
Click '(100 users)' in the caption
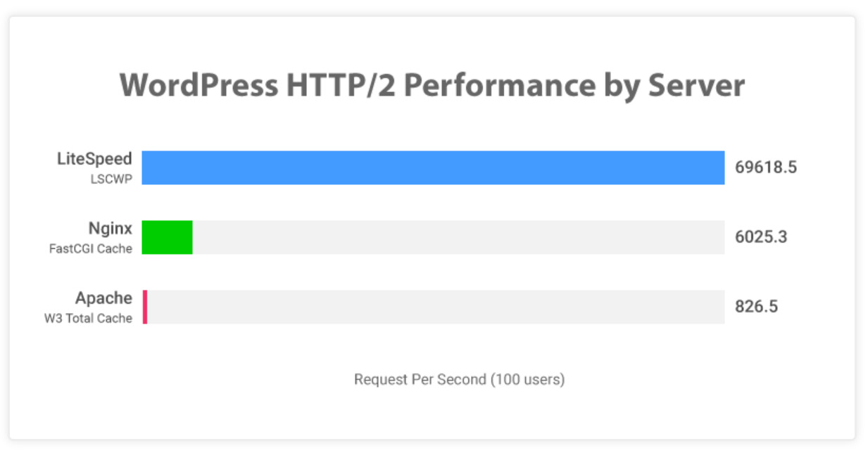coord(527,380)
